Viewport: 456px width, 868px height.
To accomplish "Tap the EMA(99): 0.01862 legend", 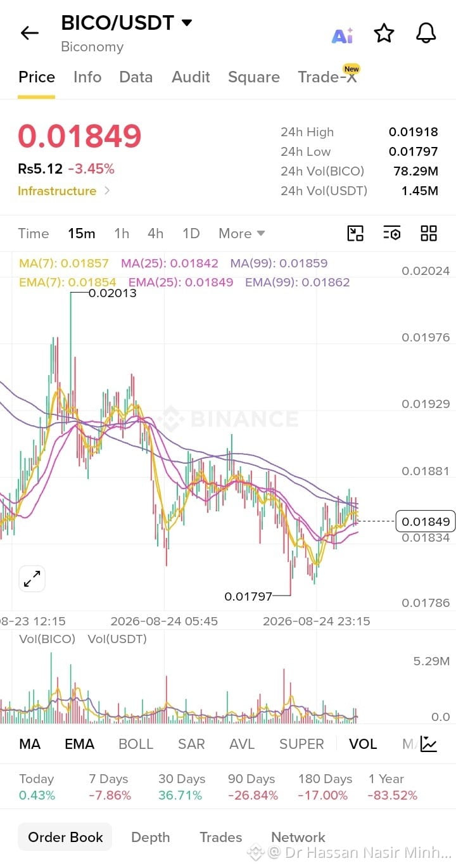I will point(298,282).
